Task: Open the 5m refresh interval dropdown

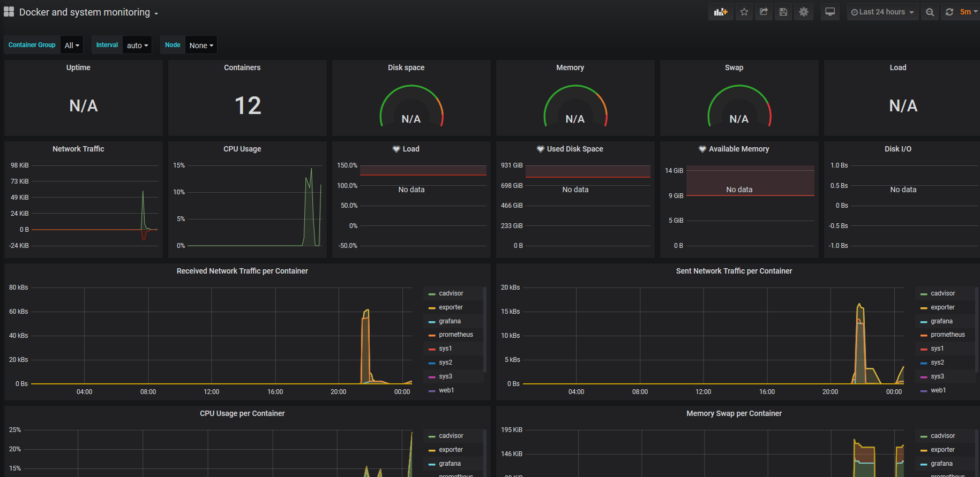Action: [x=969, y=12]
